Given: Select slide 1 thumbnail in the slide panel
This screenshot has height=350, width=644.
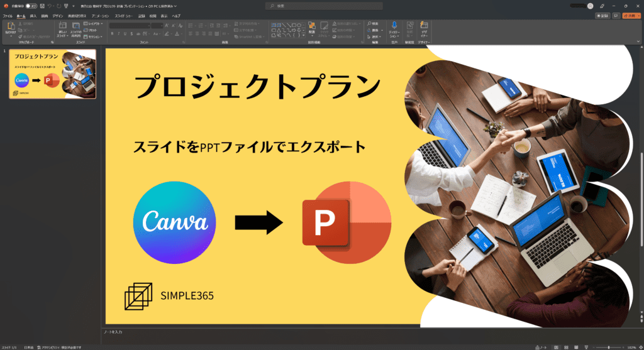Looking at the screenshot, I should 53,74.
